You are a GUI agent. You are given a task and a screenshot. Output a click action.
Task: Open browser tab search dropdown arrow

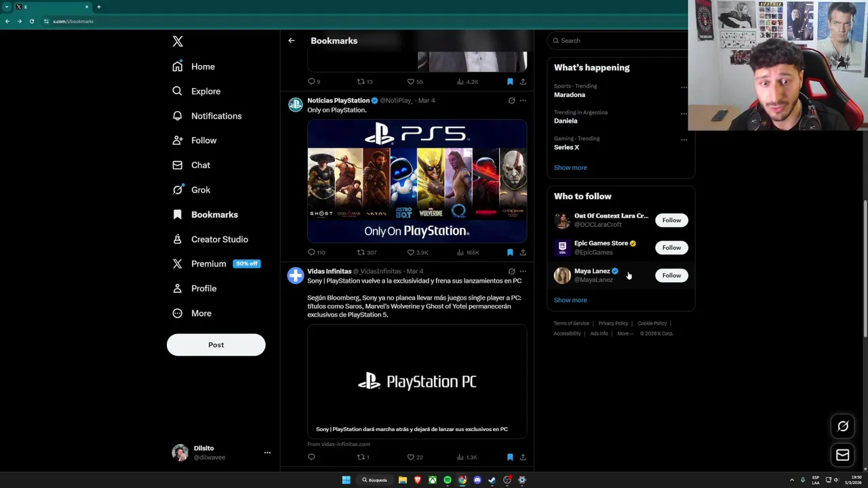point(7,7)
